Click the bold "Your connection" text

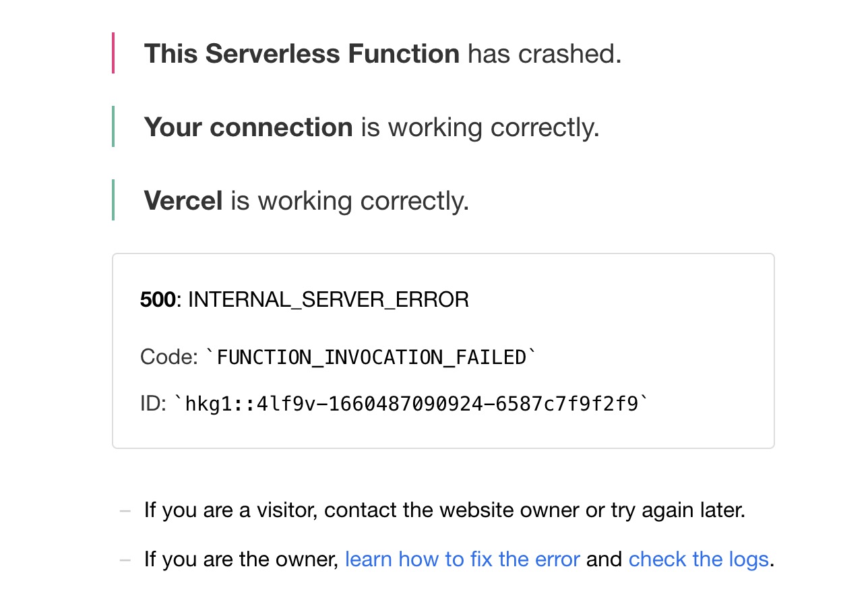[x=248, y=127]
